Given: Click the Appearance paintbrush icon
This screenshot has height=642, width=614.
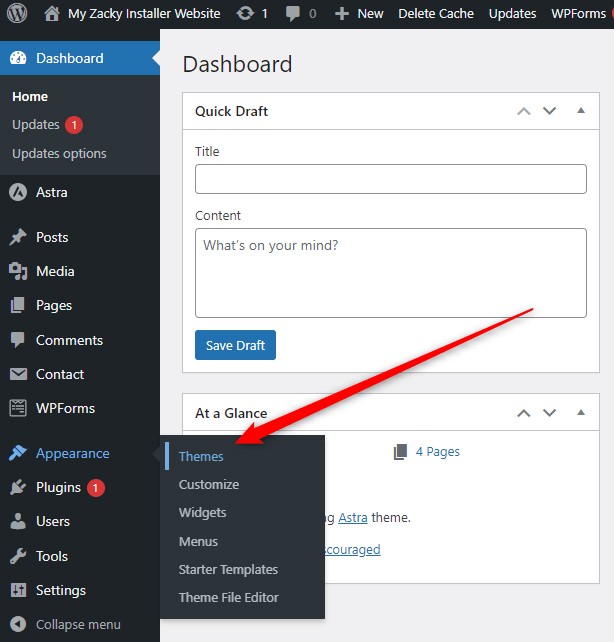Looking at the screenshot, I should (18, 453).
